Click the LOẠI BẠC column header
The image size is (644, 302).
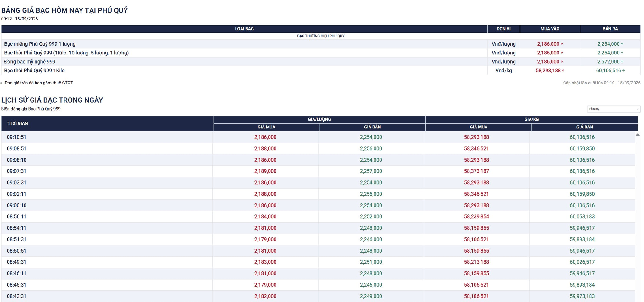244,29
